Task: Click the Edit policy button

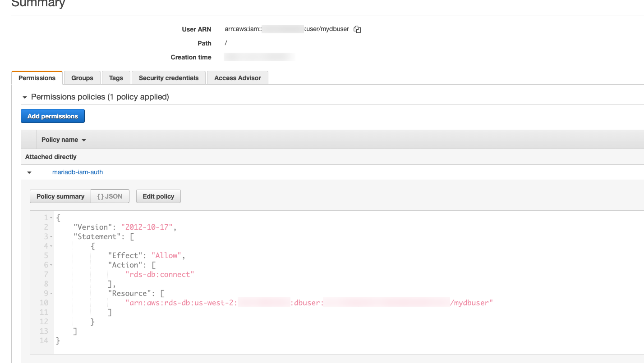Action: pyautogui.click(x=158, y=196)
